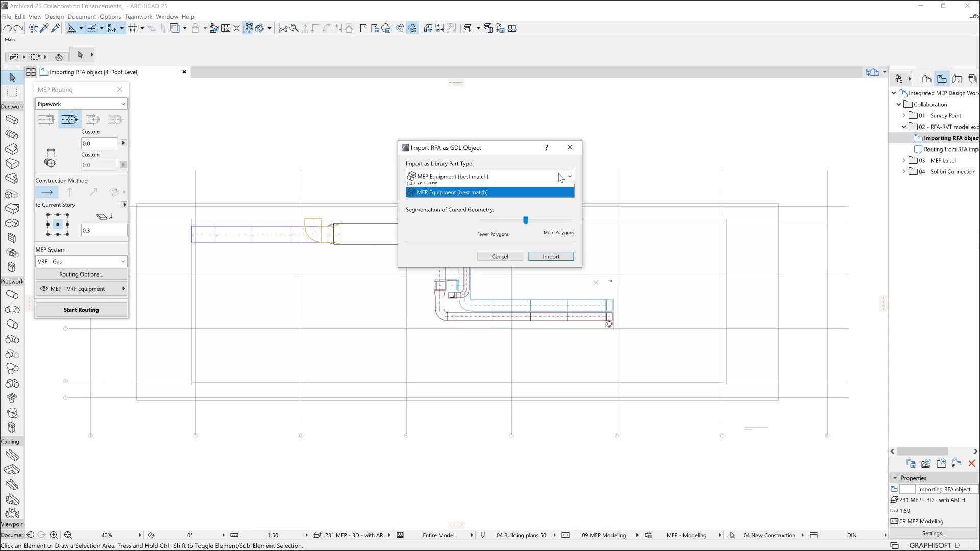
Task: Click the first Custom size value field
Action: [99, 143]
